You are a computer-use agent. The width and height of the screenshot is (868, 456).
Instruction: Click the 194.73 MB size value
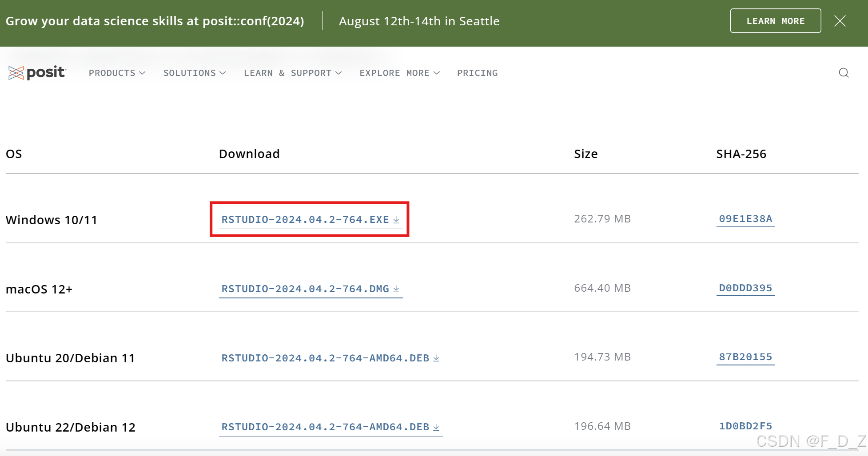[x=602, y=357]
